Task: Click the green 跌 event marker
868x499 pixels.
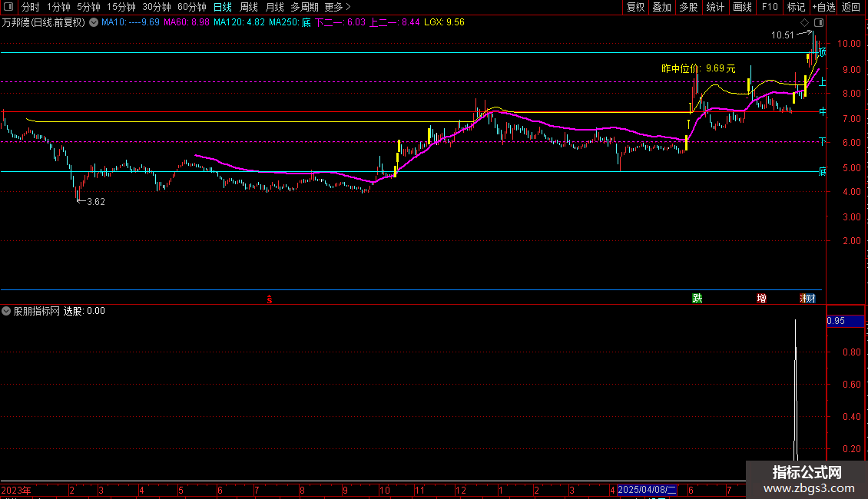Action: (x=697, y=298)
